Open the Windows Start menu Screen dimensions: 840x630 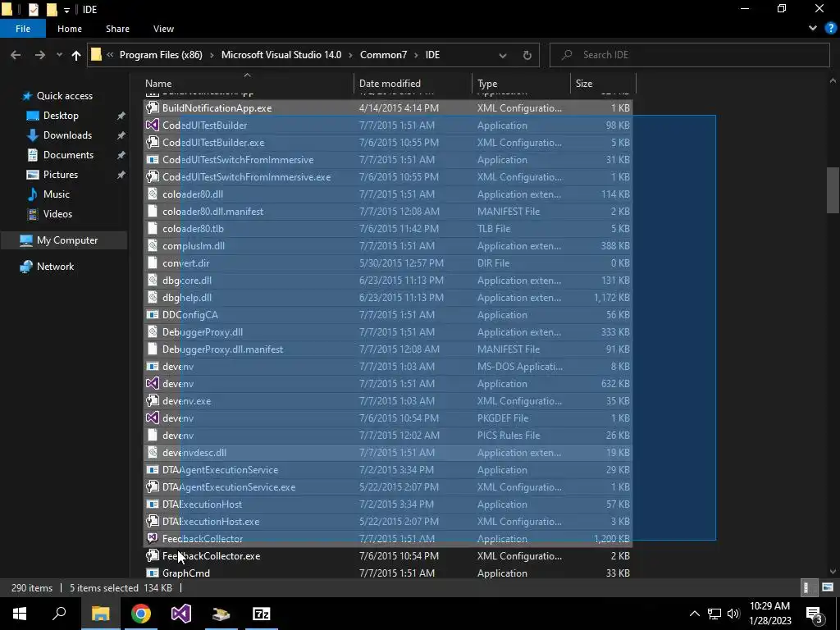pyautogui.click(x=20, y=614)
